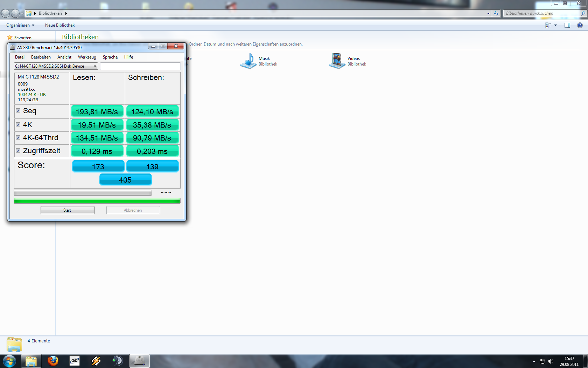Open the Werkzeug menu

(x=87, y=57)
